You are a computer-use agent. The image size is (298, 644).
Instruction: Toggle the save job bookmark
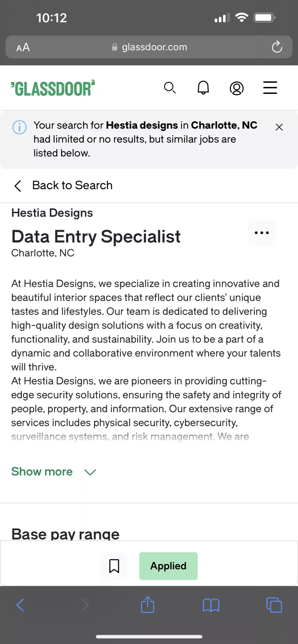click(x=114, y=566)
